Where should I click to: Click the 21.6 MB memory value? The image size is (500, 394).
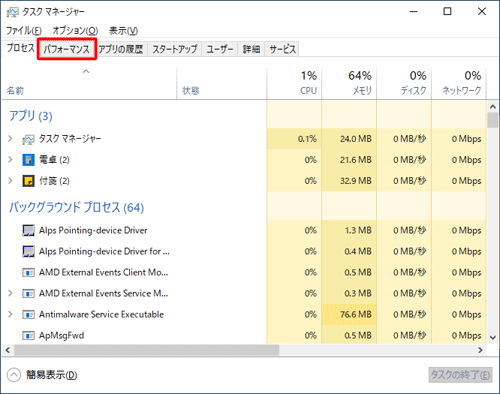point(355,160)
